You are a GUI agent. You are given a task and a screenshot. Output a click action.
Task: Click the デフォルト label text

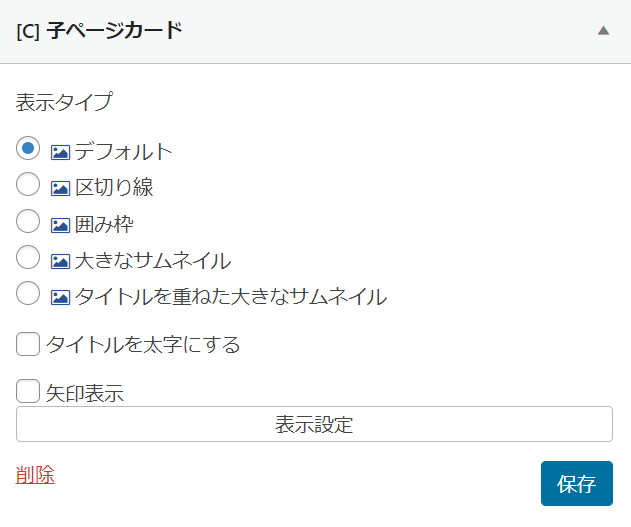(x=124, y=152)
